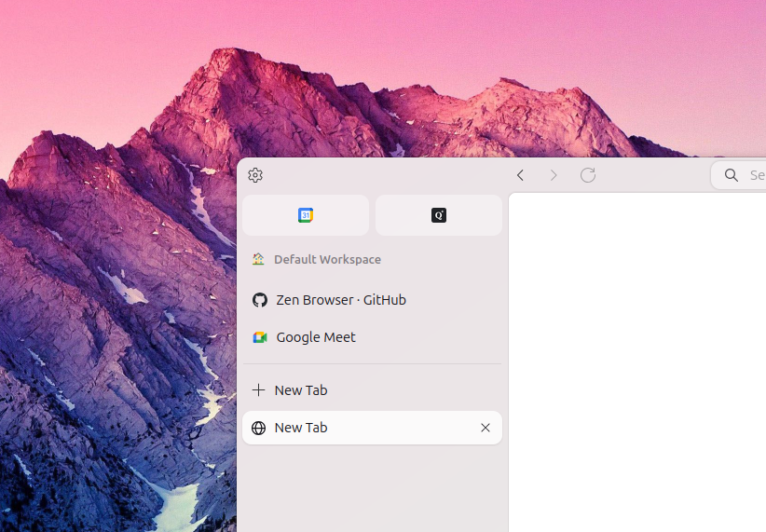766x532 pixels.
Task: Click the plus icon beside New Tab
Action: pos(258,389)
